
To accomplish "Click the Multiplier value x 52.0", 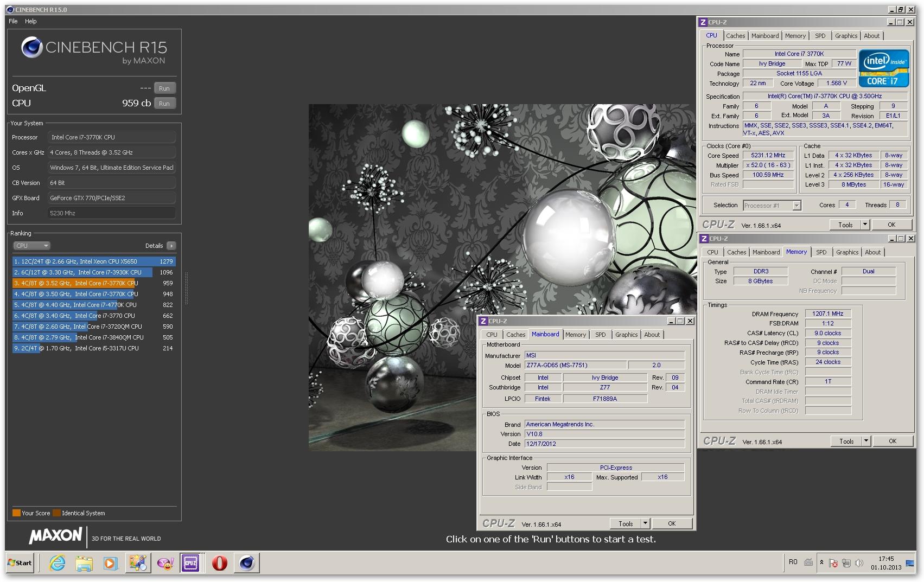I will pyautogui.click(x=768, y=165).
